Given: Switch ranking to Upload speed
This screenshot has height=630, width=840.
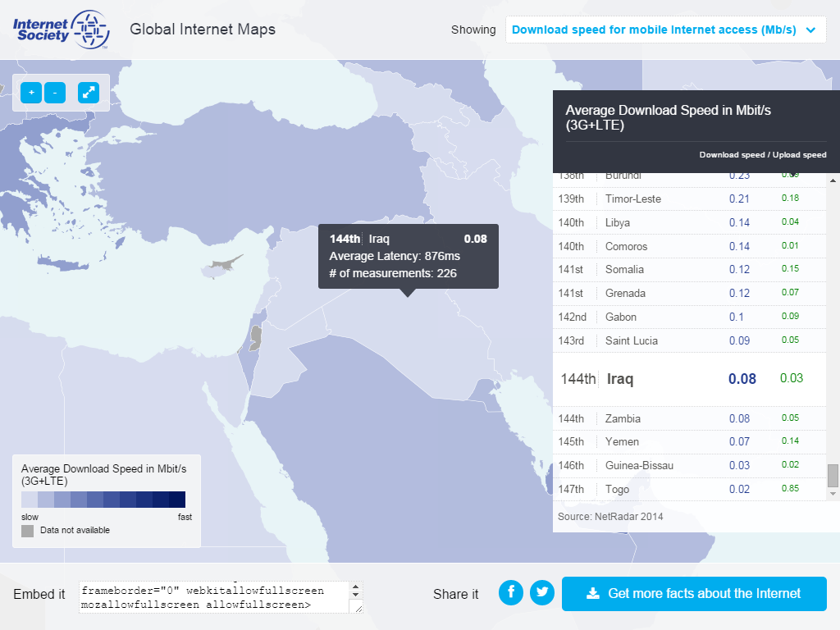Looking at the screenshot, I should [x=800, y=154].
